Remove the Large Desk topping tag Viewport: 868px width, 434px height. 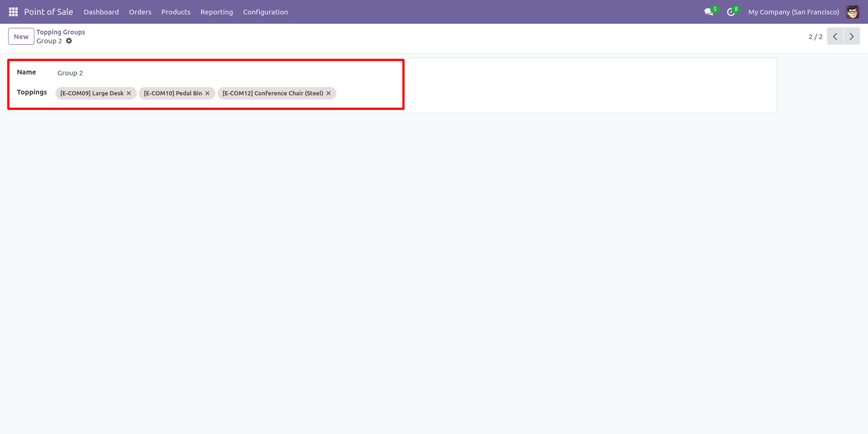tap(129, 93)
